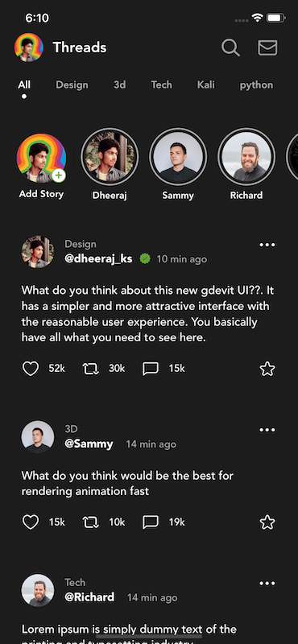Like dheeraj_ks's post with heart icon
The image size is (298, 644).
[31, 369]
